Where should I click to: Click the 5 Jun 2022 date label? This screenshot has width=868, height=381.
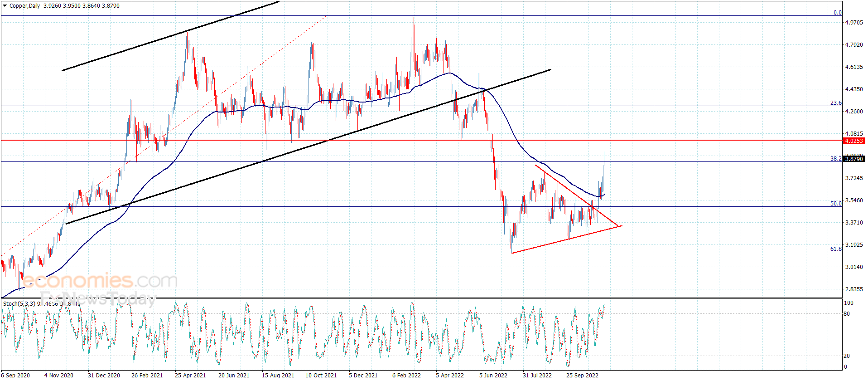point(493,376)
